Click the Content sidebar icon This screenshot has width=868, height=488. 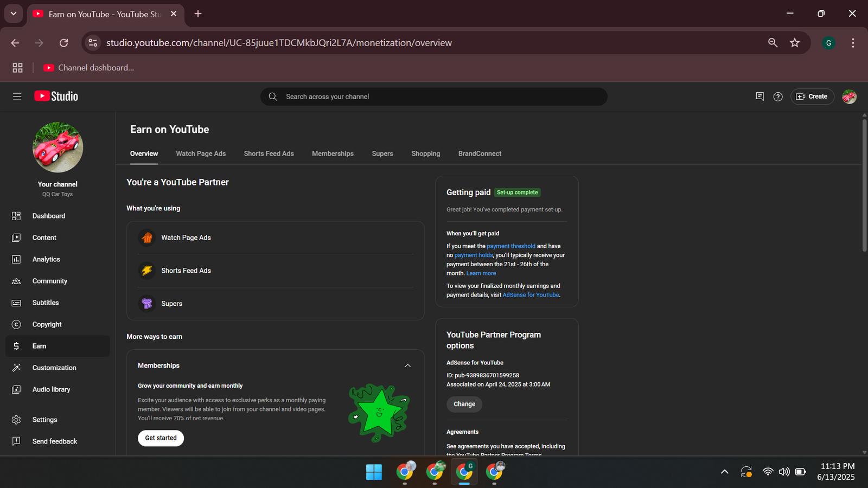pyautogui.click(x=16, y=237)
